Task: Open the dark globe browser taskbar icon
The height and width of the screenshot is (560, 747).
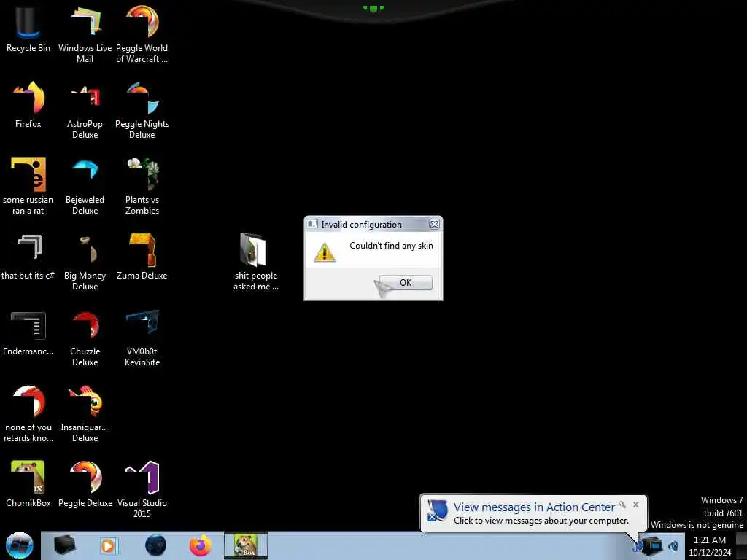Action: coord(156,545)
